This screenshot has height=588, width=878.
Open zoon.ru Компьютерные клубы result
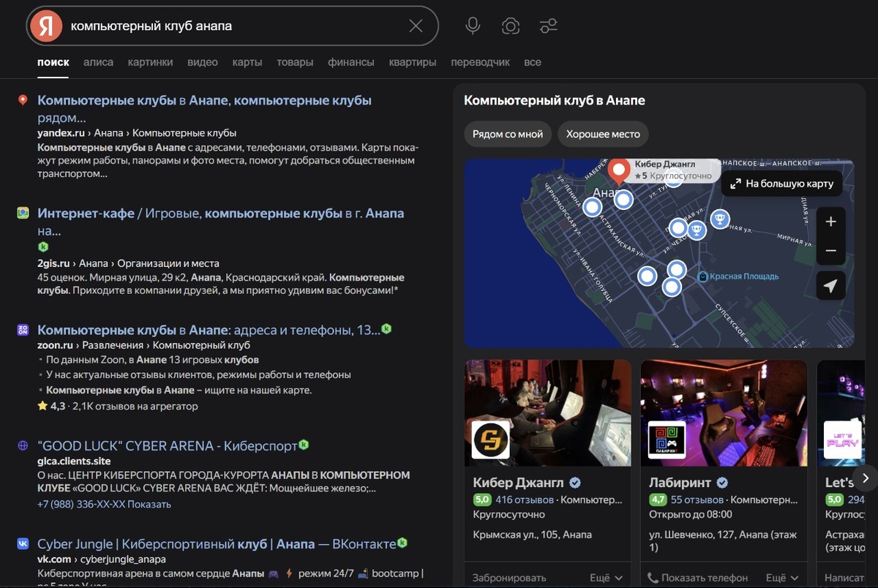(209, 330)
